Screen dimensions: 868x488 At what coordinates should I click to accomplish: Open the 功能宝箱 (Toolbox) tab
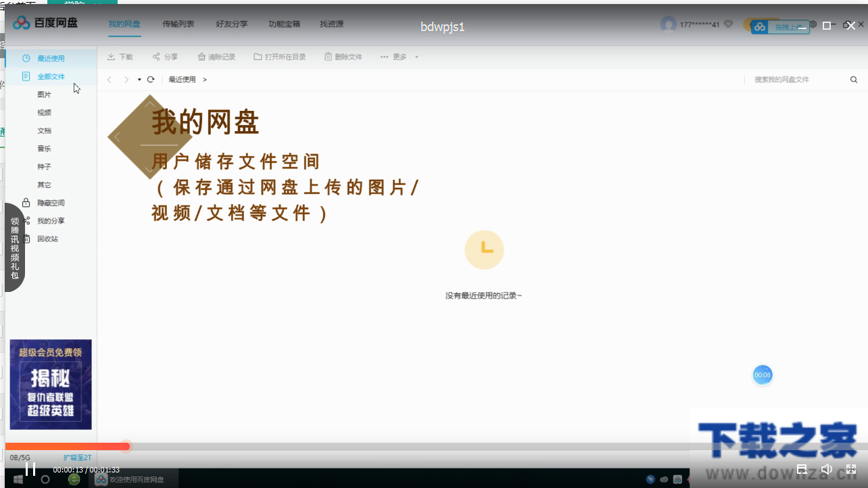point(284,24)
